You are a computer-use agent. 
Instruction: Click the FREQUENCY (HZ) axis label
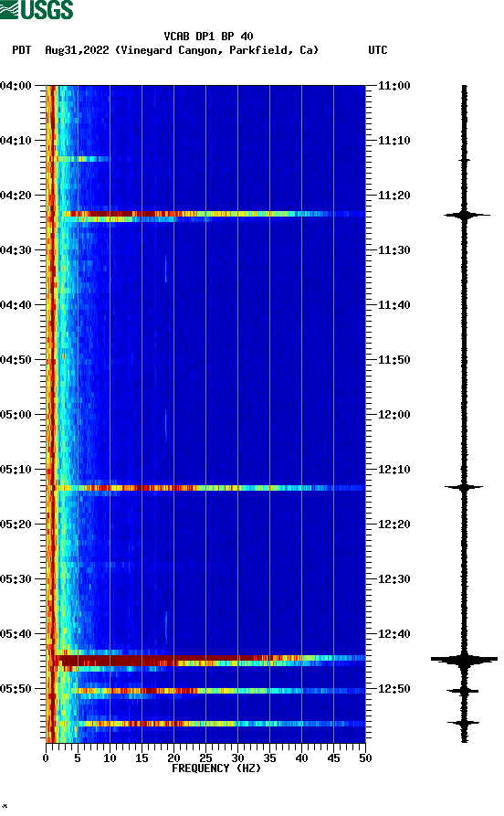pyautogui.click(x=216, y=768)
